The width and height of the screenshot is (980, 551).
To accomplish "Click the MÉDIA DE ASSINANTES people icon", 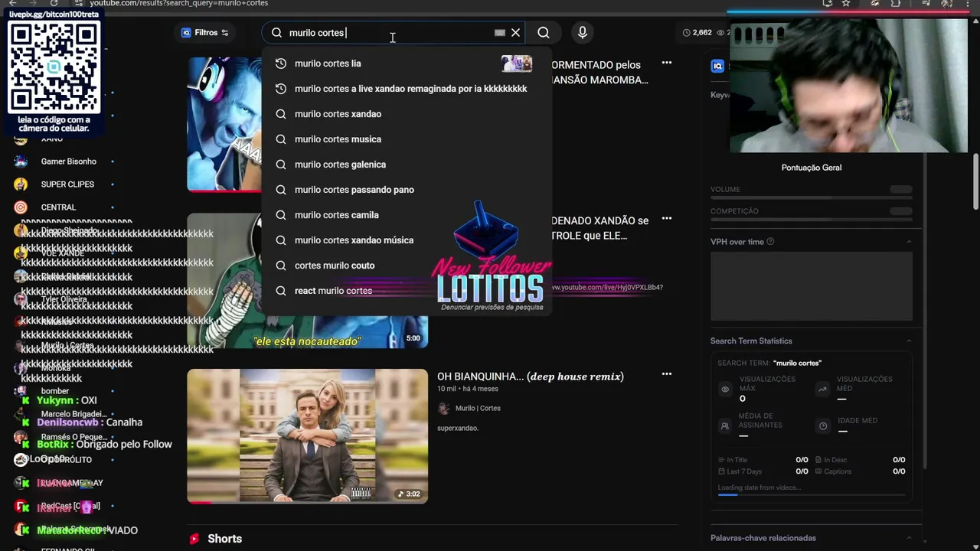I will click(x=725, y=425).
